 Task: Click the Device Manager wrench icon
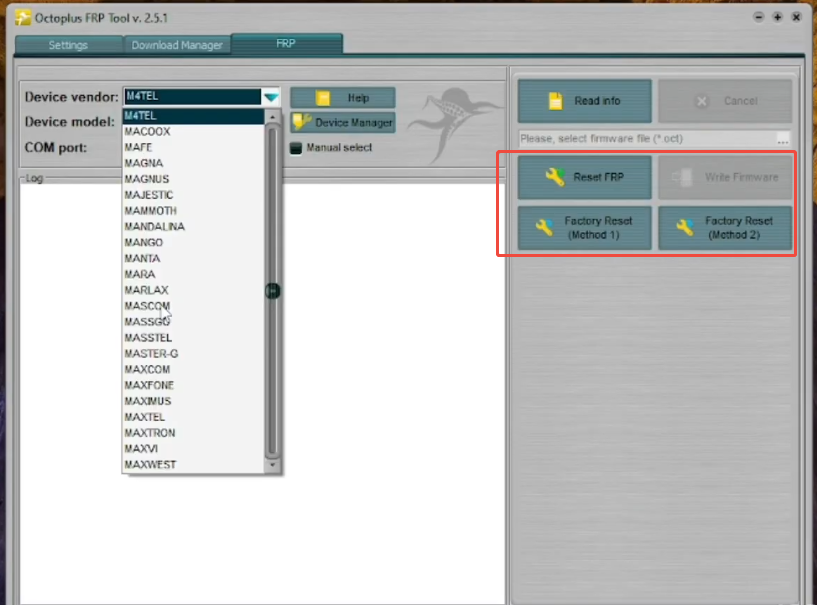click(302, 122)
